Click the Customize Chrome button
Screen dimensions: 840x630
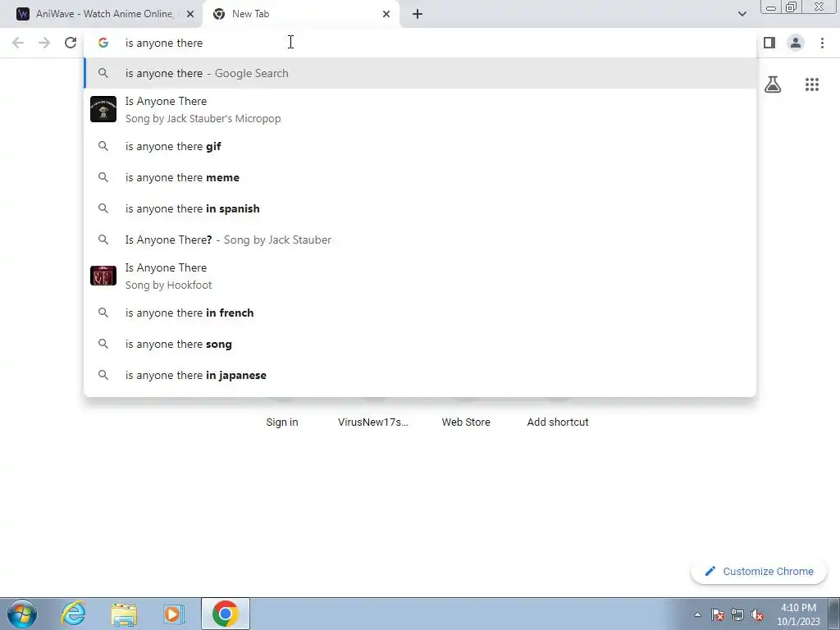(759, 571)
